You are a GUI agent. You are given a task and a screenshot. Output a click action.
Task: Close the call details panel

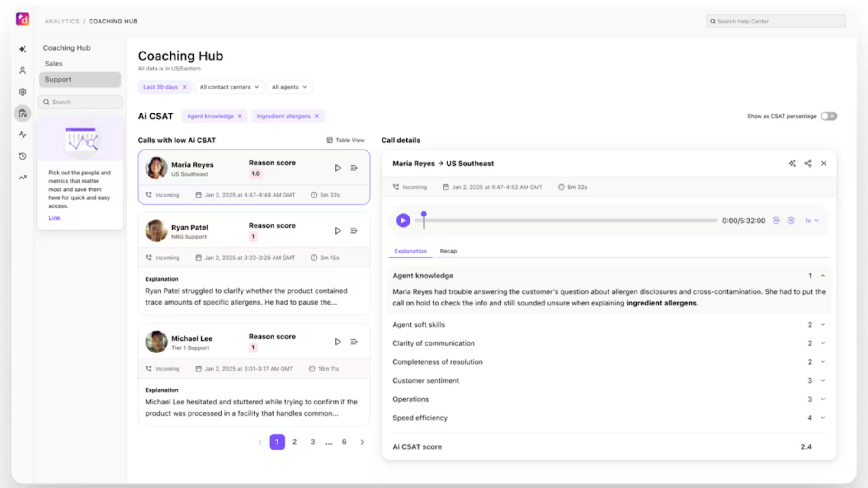tap(824, 164)
